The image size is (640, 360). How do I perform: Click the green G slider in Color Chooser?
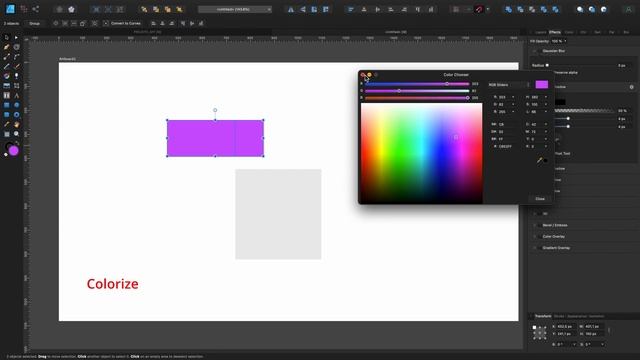[417, 91]
